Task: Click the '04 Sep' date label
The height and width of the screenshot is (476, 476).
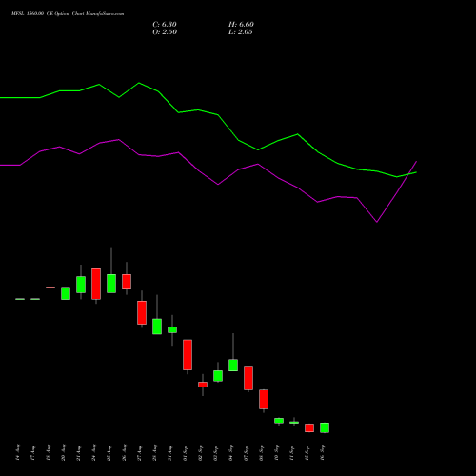Action: 231,452
